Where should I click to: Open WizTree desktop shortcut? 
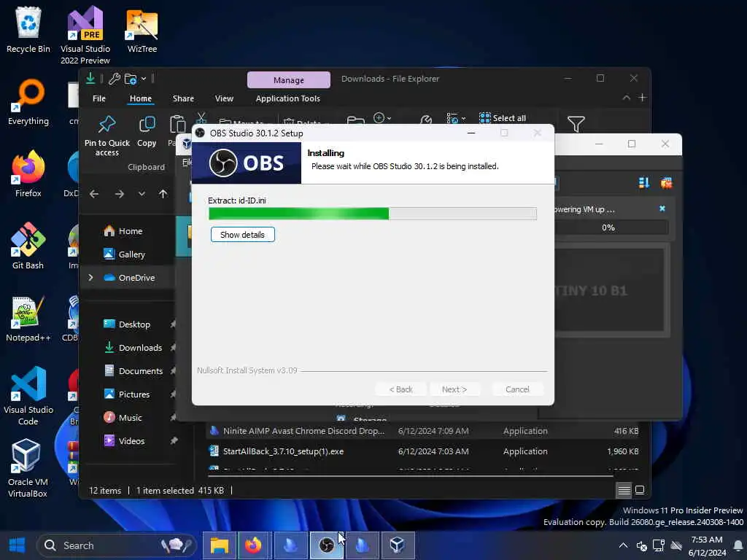(142, 30)
